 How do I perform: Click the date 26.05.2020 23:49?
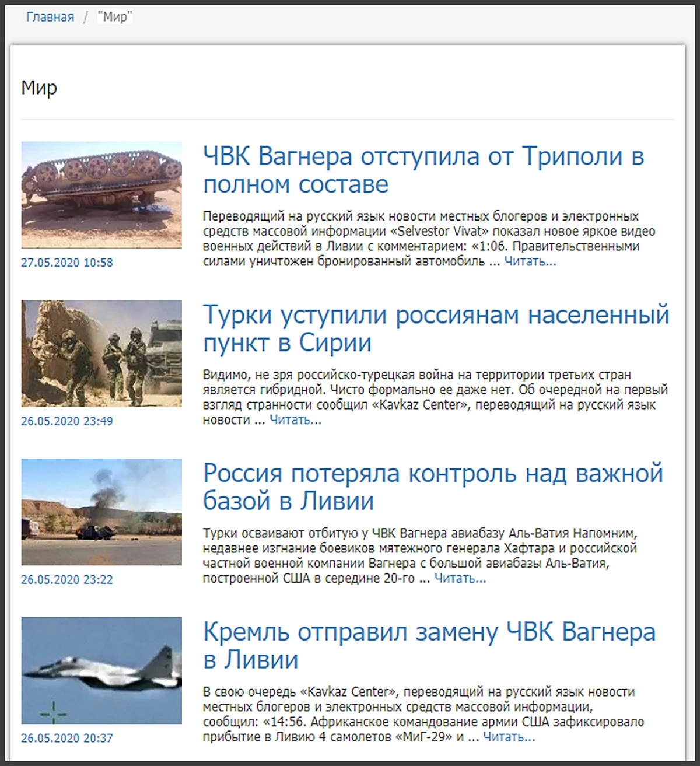(67, 421)
